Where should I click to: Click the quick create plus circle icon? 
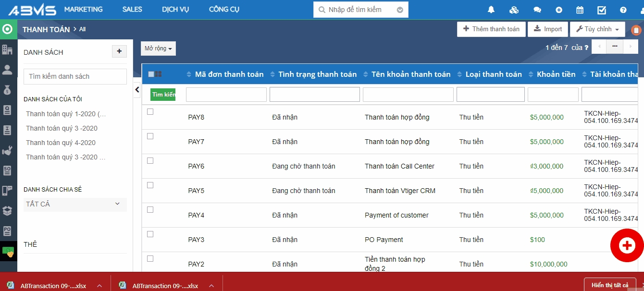pyautogui.click(x=558, y=10)
